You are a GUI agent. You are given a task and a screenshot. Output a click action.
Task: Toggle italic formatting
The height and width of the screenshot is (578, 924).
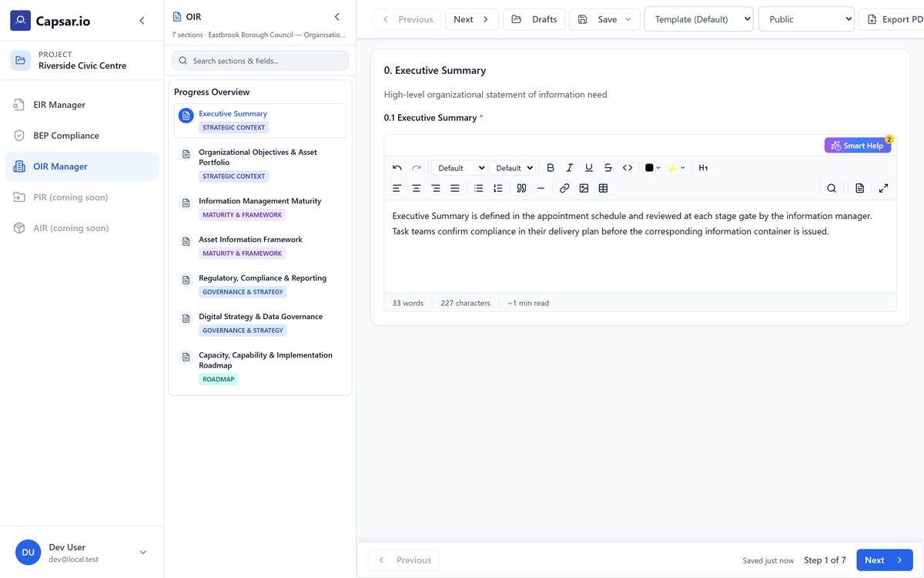pyautogui.click(x=570, y=168)
